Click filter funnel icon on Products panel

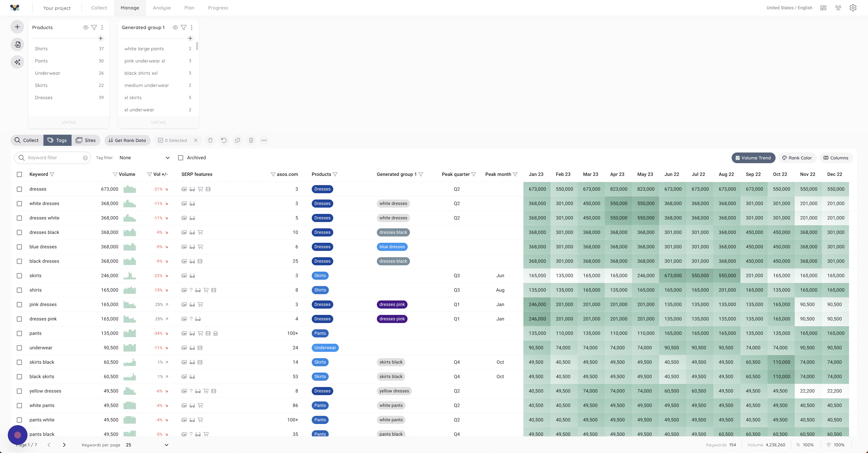(x=94, y=27)
